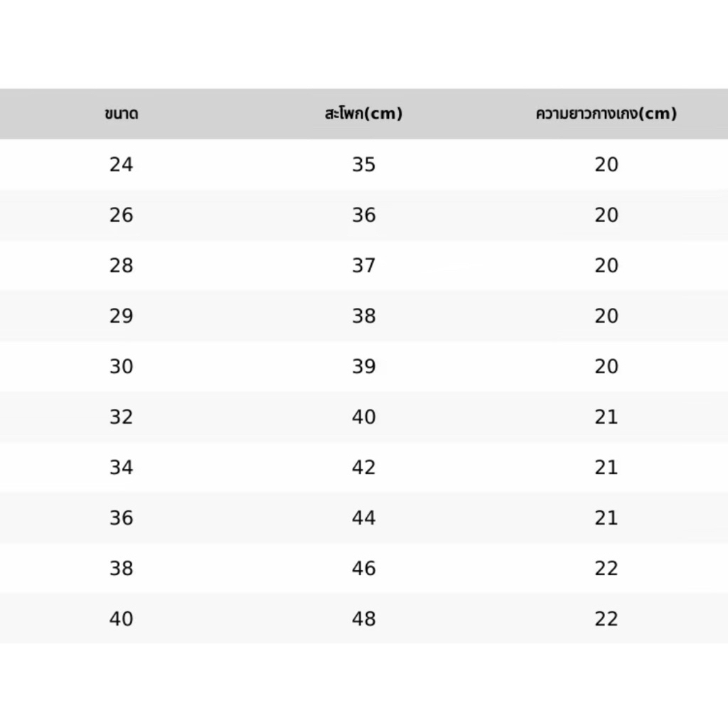Select size 28 in the size column
The width and height of the screenshot is (728, 728).
point(121,266)
